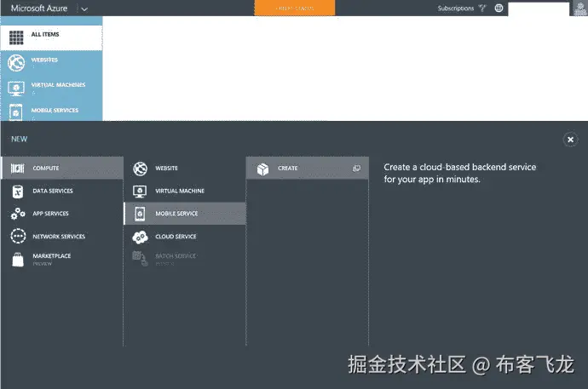Open VIRTUAL MACHINES in the sidebar

tap(51, 89)
